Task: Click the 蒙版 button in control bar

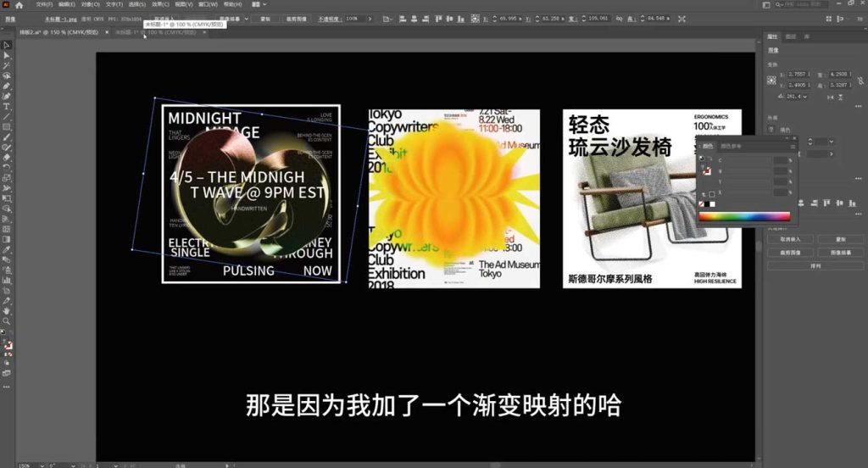Action: pos(265,19)
